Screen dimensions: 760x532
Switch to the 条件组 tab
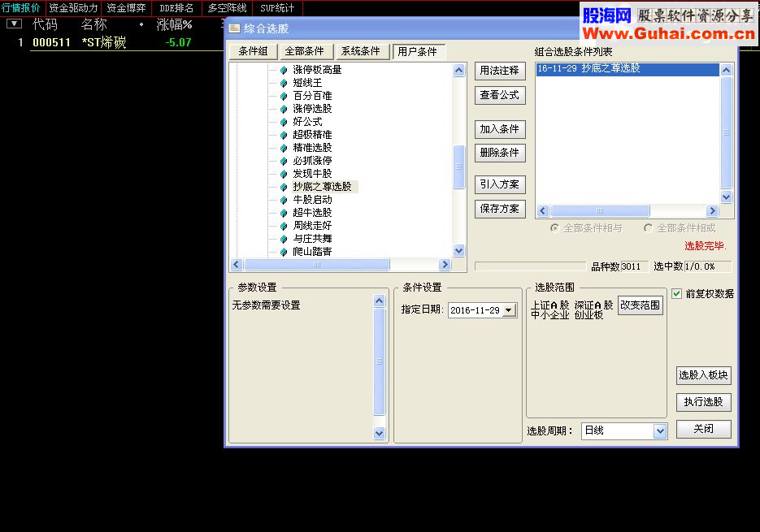[253, 51]
